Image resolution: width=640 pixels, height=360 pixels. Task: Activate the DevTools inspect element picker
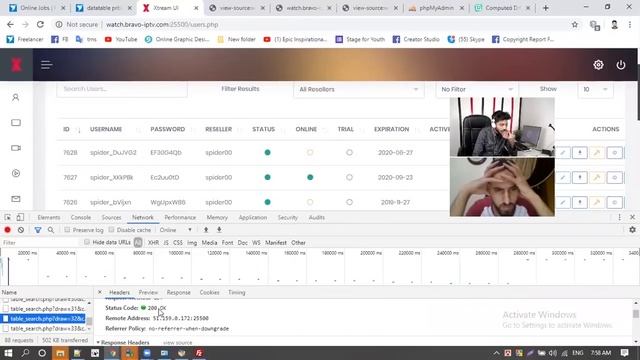click(x=8, y=217)
